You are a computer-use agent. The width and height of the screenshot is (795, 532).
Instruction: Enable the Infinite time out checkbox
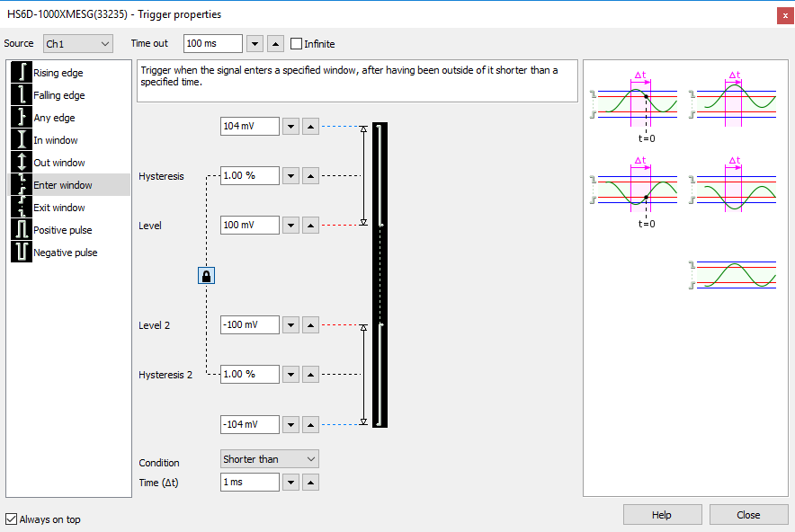pos(297,44)
